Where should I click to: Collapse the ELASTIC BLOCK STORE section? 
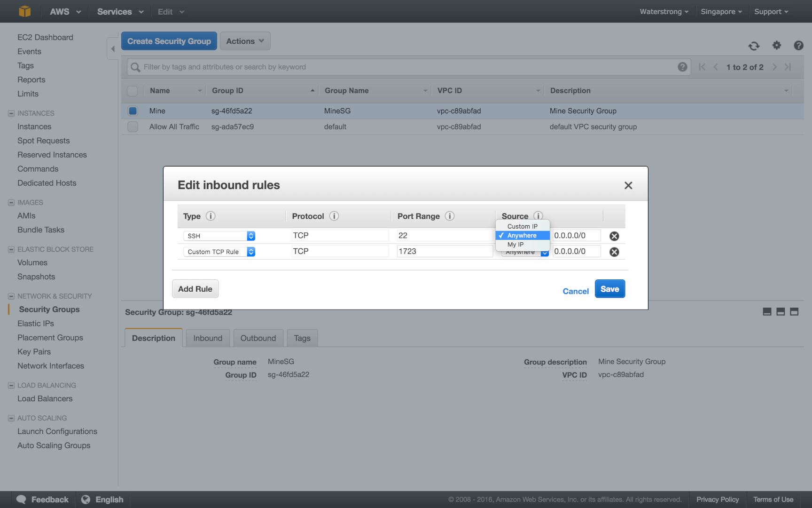(x=11, y=249)
